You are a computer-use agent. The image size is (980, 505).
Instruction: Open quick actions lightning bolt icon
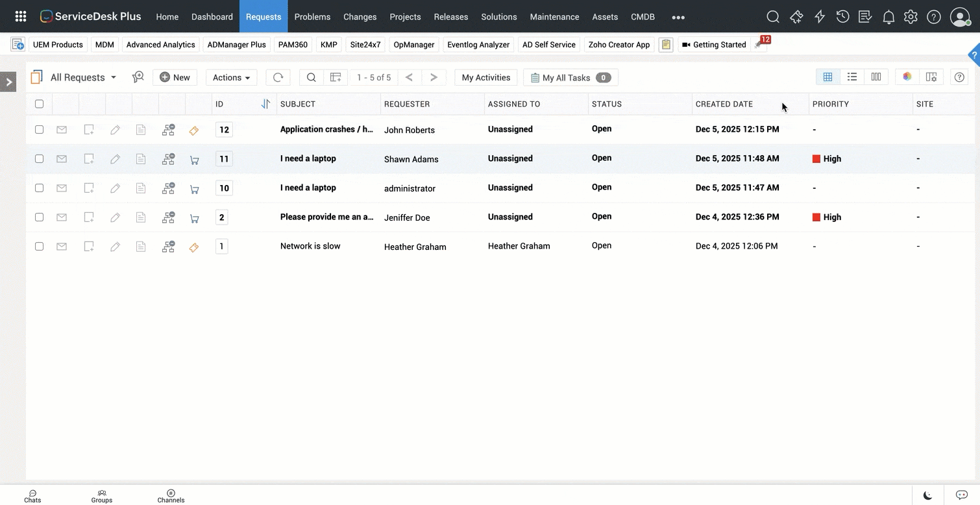[x=820, y=17]
